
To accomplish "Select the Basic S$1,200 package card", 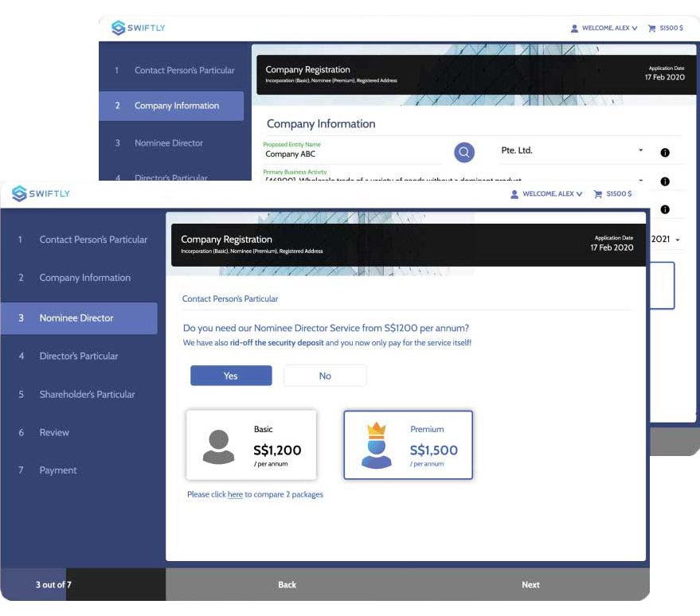I will pyautogui.click(x=252, y=445).
